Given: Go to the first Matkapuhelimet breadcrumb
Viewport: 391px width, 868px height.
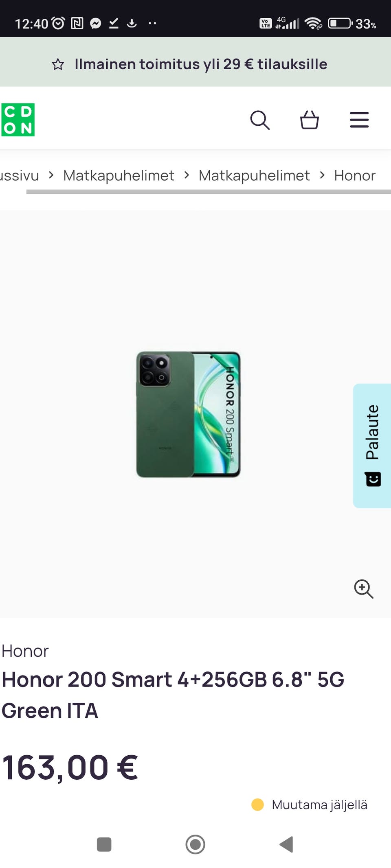Looking at the screenshot, I should 119,175.
